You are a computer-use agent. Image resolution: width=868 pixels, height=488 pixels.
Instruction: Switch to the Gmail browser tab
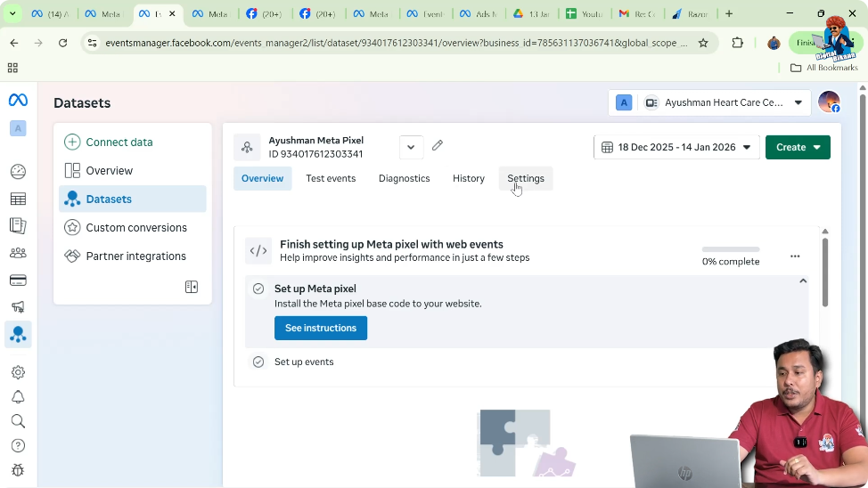[637, 14]
